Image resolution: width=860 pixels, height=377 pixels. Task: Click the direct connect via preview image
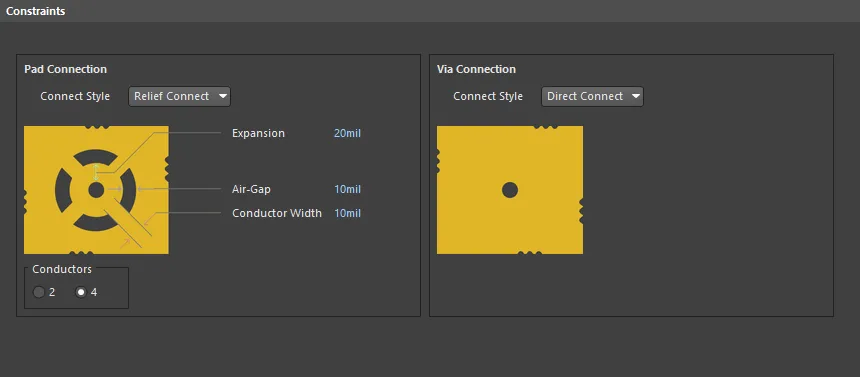(x=510, y=190)
